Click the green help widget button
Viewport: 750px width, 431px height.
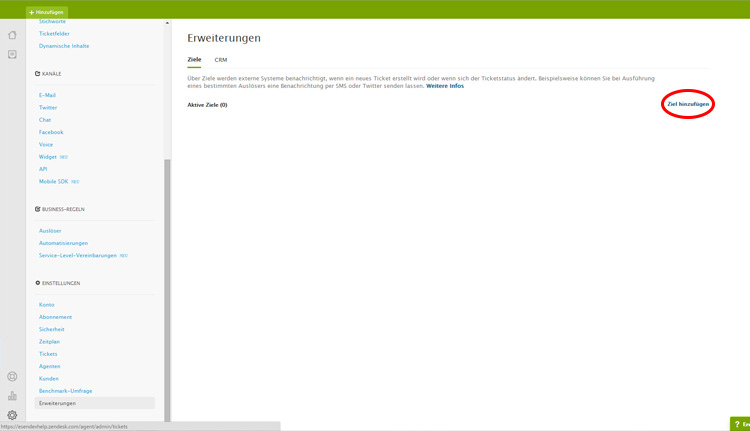740,424
